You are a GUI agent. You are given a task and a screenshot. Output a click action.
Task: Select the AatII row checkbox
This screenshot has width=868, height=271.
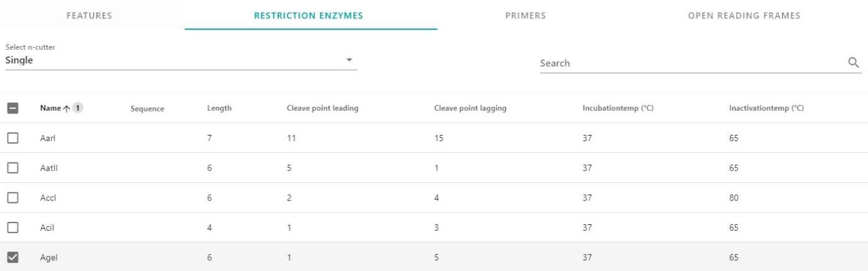[13, 168]
